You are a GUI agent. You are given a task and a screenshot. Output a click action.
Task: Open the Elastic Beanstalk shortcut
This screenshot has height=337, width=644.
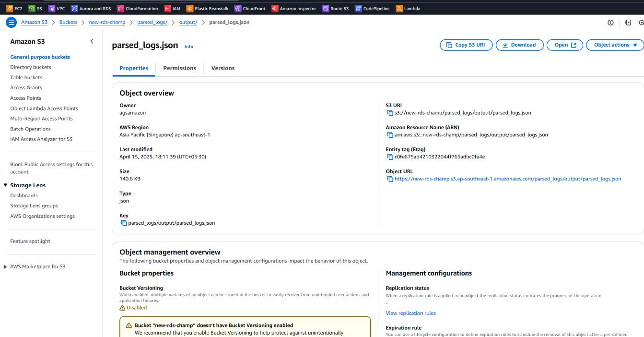[x=207, y=8]
